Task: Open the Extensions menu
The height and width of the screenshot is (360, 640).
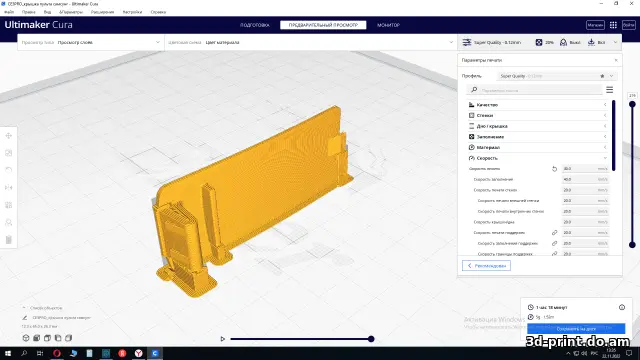Action: click(102, 12)
